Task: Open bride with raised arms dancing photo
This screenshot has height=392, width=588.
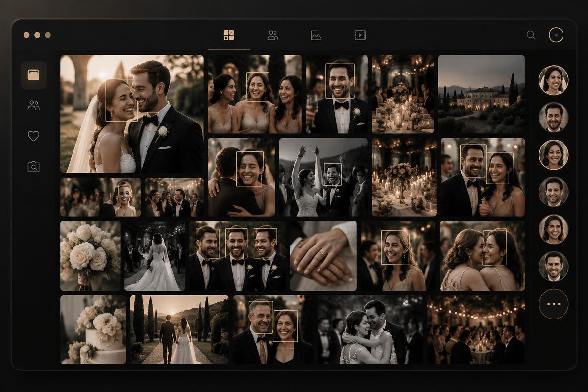Action: pyautogui.click(x=323, y=177)
